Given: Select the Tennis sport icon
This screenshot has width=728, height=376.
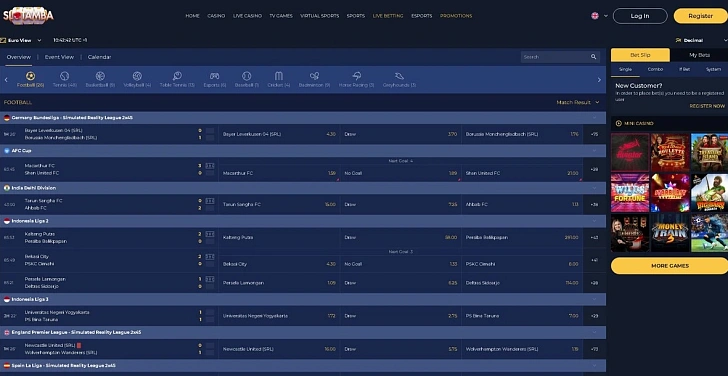Looking at the screenshot, I should 65,76.
